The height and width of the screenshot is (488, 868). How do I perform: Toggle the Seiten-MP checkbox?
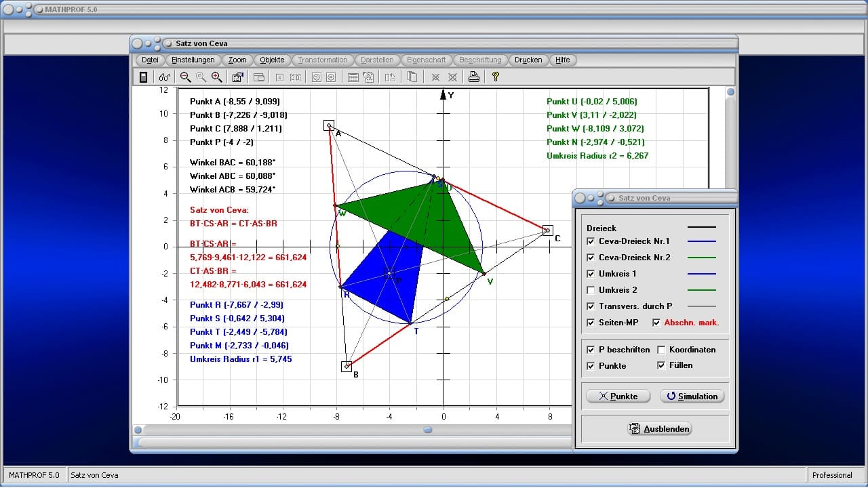point(591,323)
